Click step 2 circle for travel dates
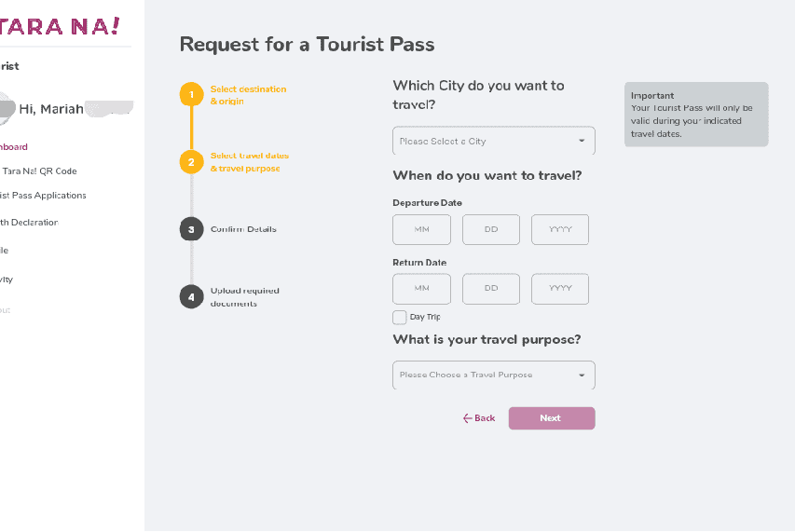The width and height of the screenshot is (795, 532). click(x=191, y=161)
